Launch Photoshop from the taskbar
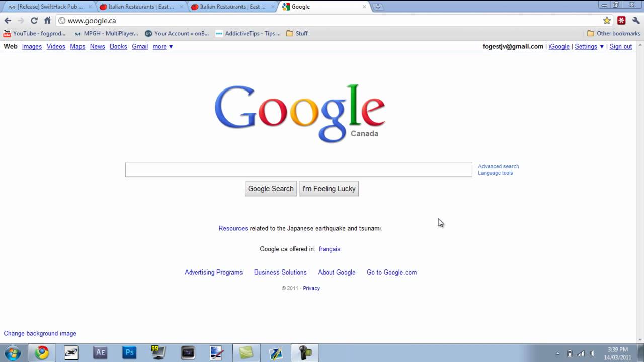Screen dimensions: 644x362 [129, 353]
